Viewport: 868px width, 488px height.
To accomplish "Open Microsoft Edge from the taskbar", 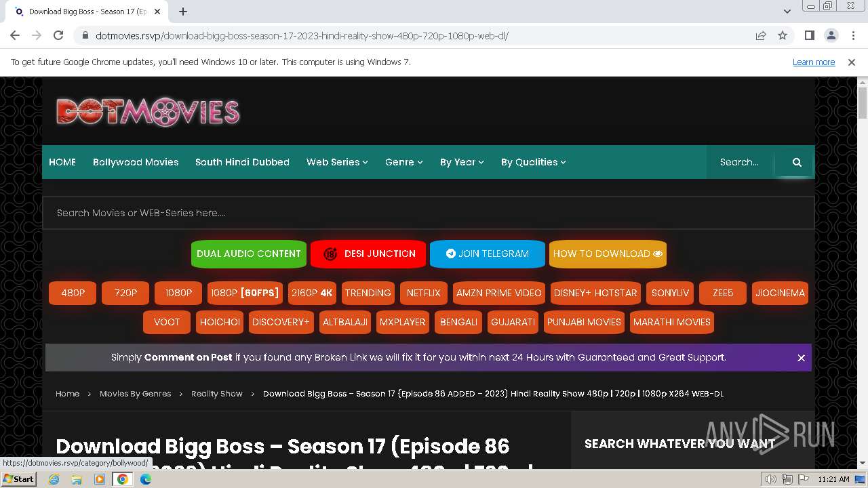I will tap(146, 479).
